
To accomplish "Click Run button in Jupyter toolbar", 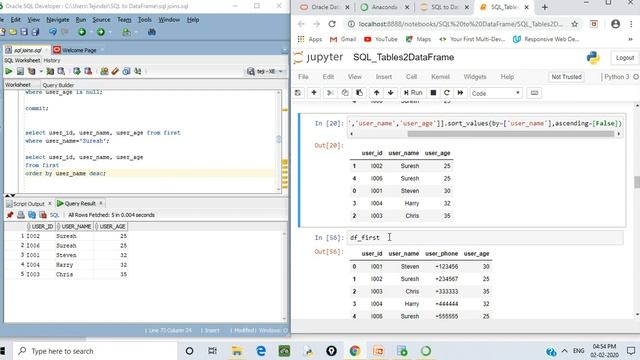I will (413, 93).
